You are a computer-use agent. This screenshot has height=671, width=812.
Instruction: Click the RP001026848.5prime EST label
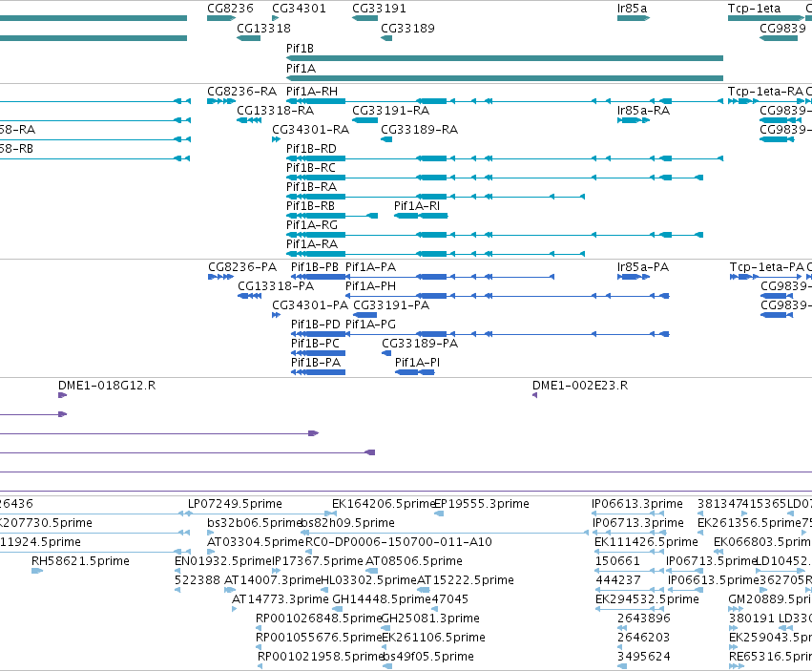[319, 619]
